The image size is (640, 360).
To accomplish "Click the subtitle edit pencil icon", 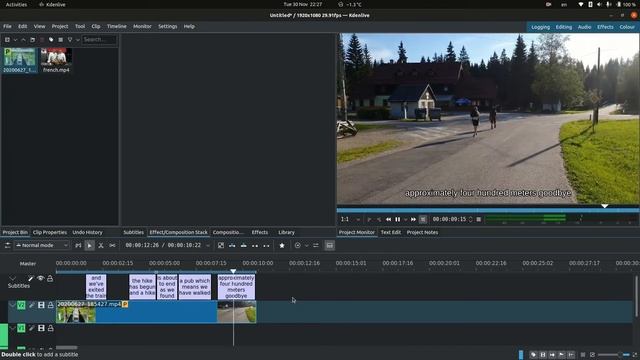I will pyautogui.click(x=31, y=279).
